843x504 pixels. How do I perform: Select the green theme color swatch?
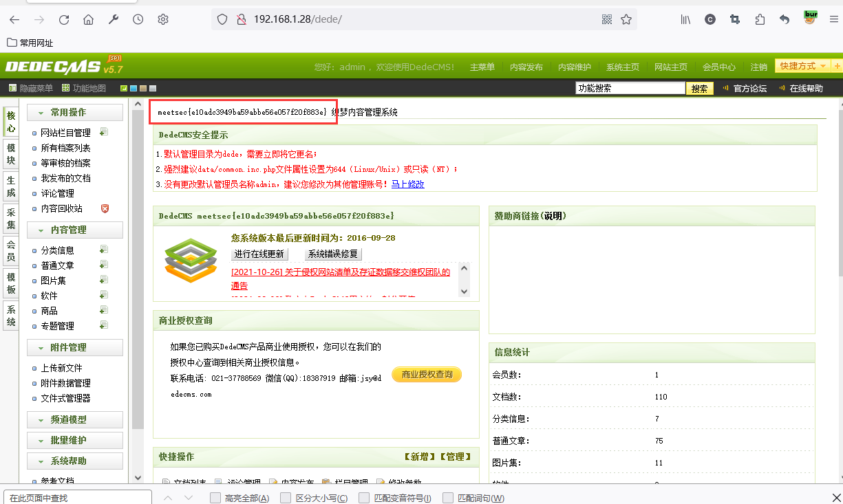click(x=123, y=88)
